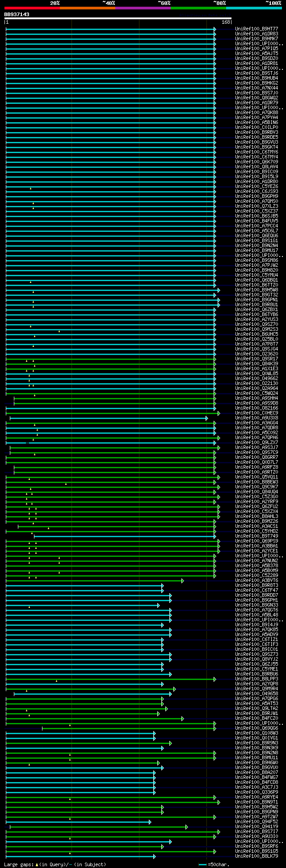
Task: Open the UniRef100_B9RBV3 entry
Action: [257, 133]
